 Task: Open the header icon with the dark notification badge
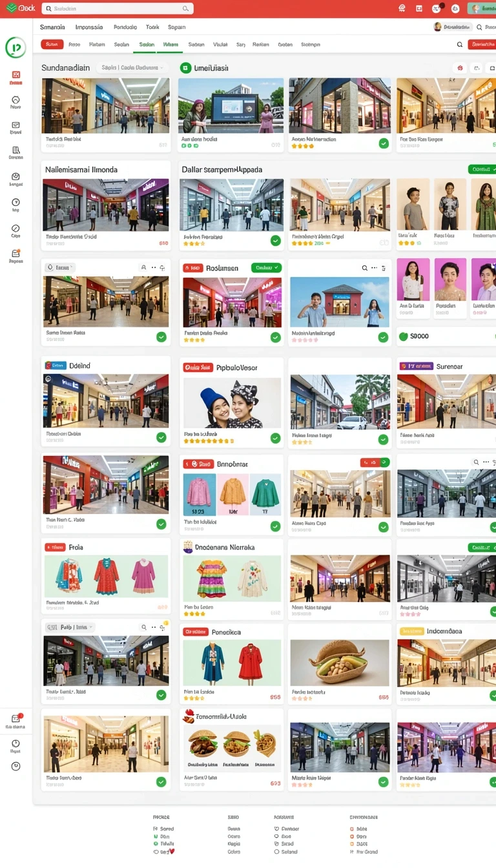click(x=437, y=8)
